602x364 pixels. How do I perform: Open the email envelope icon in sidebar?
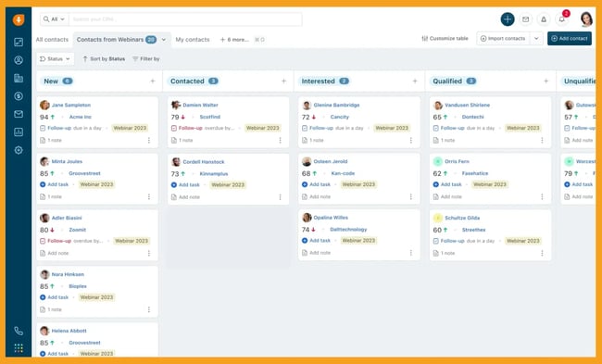[19, 114]
